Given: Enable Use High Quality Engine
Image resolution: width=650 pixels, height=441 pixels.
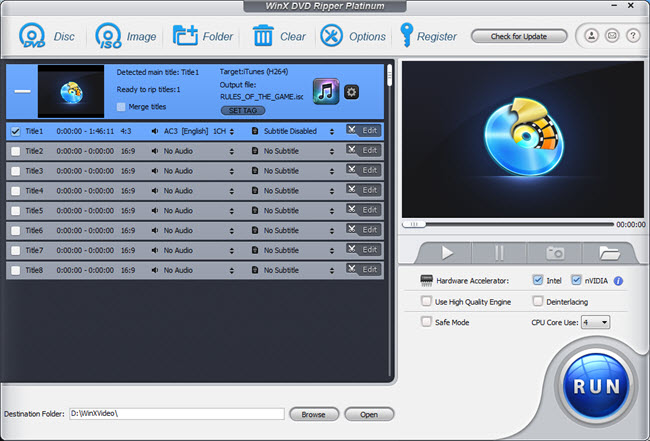Looking at the screenshot, I should click(x=426, y=301).
